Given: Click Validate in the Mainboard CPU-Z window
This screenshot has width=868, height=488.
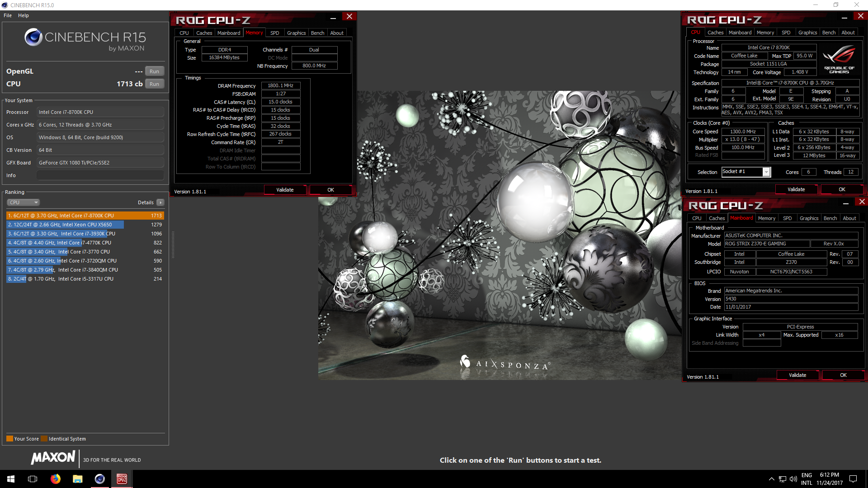Looking at the screenshot, I should pos(797,375).
